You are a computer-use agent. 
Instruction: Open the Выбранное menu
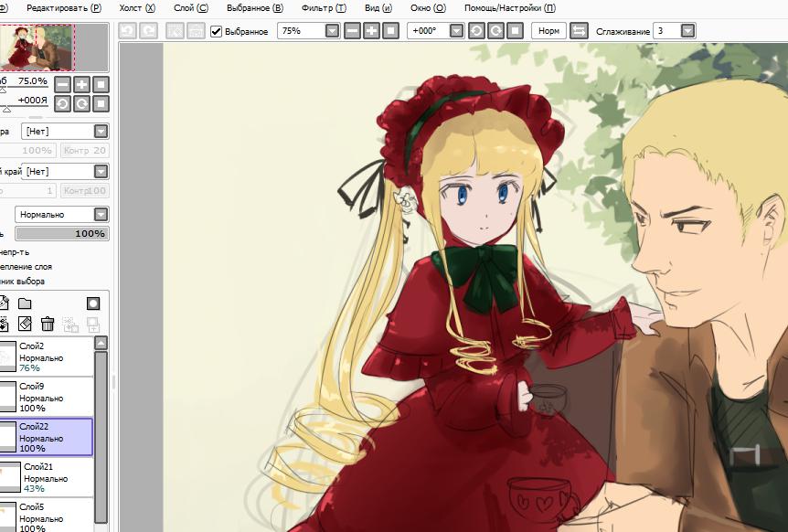click(x=255, y=8)
